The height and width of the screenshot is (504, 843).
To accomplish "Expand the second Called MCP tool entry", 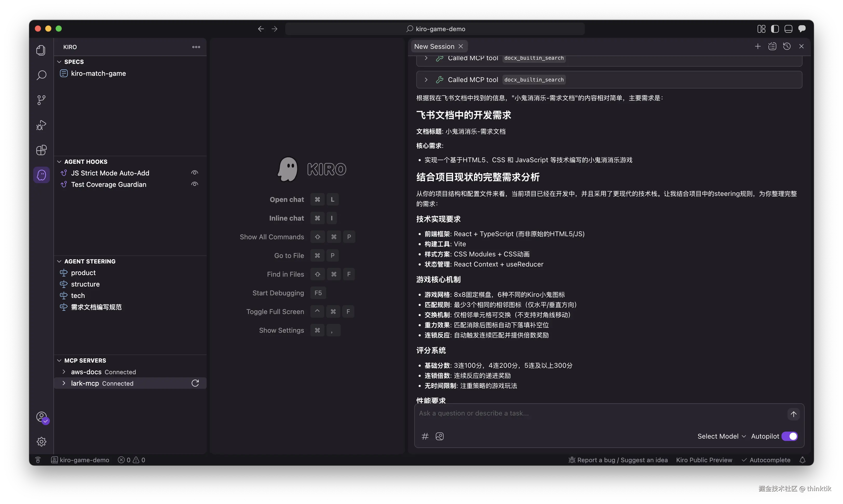I will pos(426,80).
